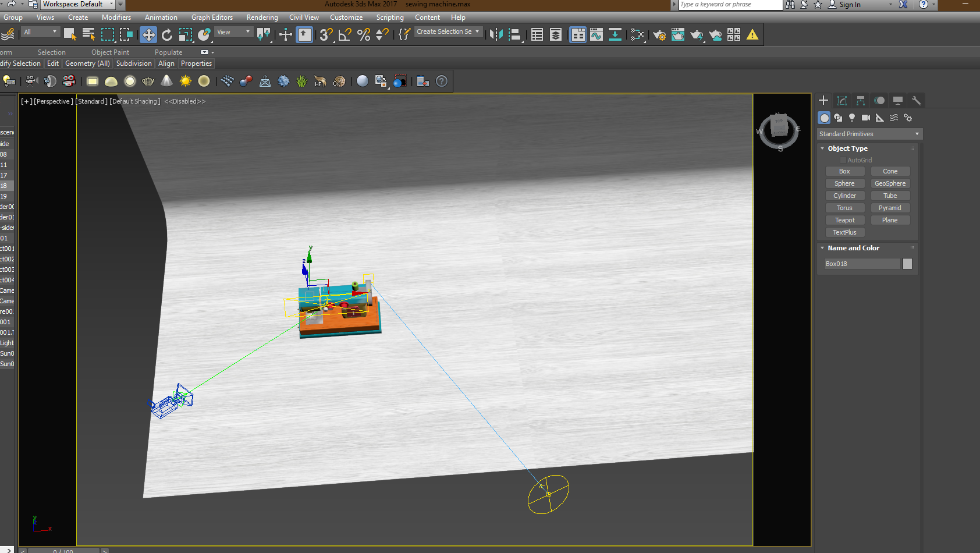Click the Edit Named Selection Sets icon
This screenshot has height=553, width=980.
click(x=404, y=35)
